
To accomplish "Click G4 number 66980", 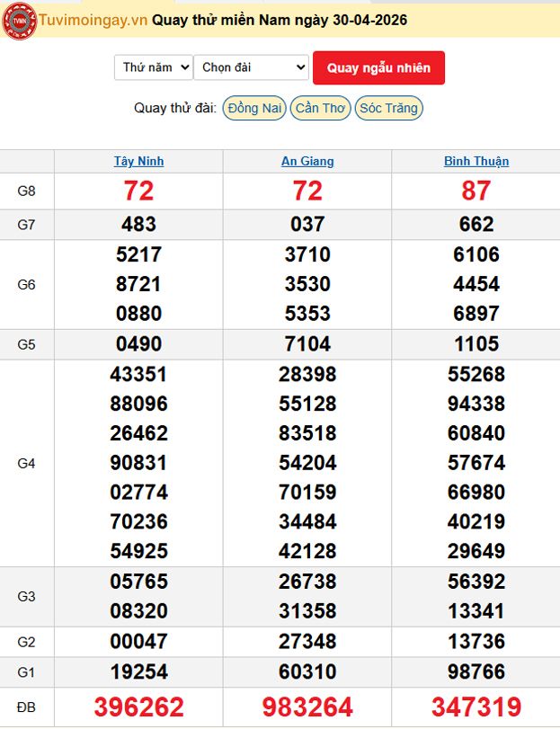I will [476, 493].
